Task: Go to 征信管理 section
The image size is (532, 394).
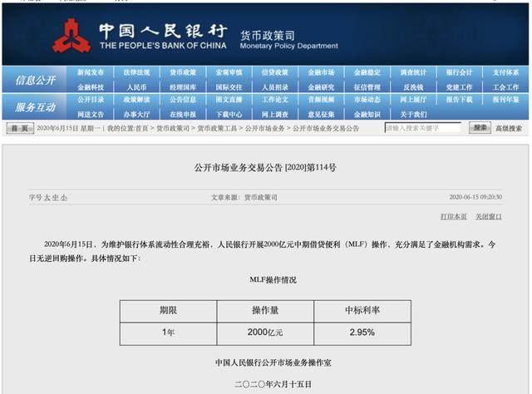Action: coord(367,87)
